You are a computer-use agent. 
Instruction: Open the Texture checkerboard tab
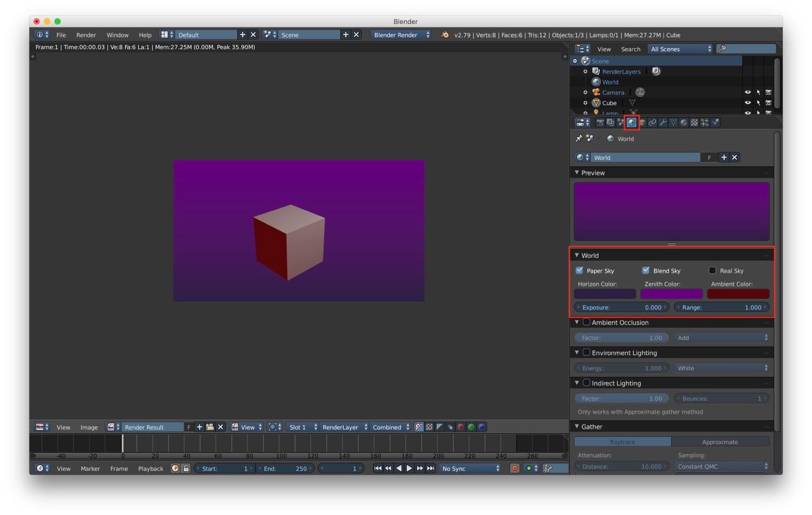pos(694,122)
